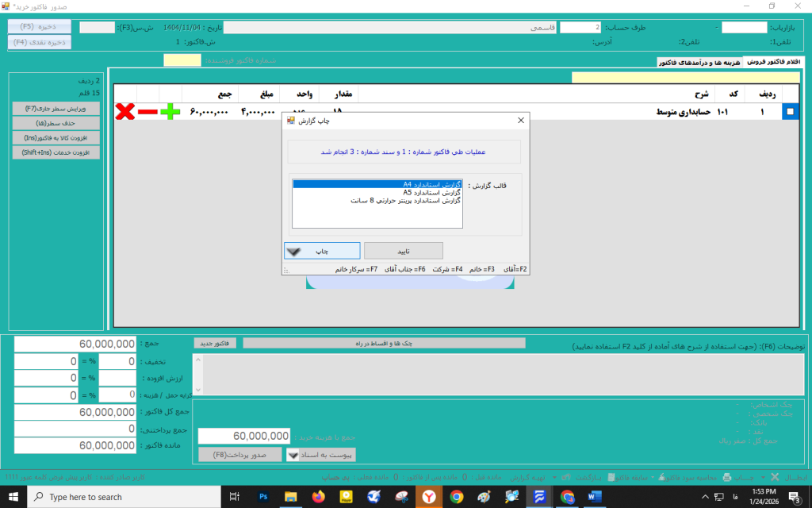The height and width of the screenshot is (508, 812).
Task: Switch to هزینه ها و درآمدهای فاکتور tab
Action: coord(699,62)
